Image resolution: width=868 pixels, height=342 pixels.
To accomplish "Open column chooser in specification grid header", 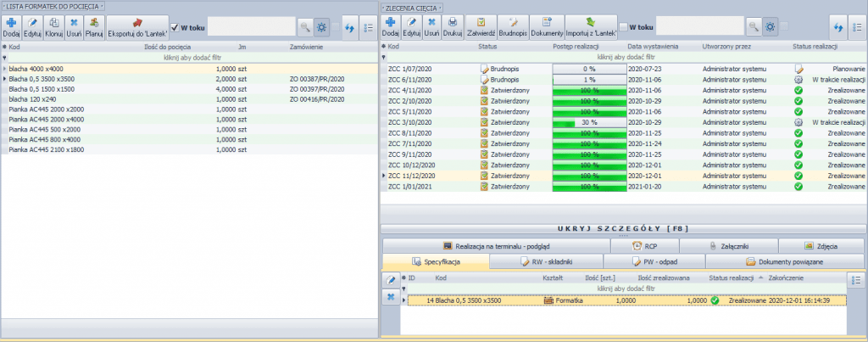I will pos(403,278).
